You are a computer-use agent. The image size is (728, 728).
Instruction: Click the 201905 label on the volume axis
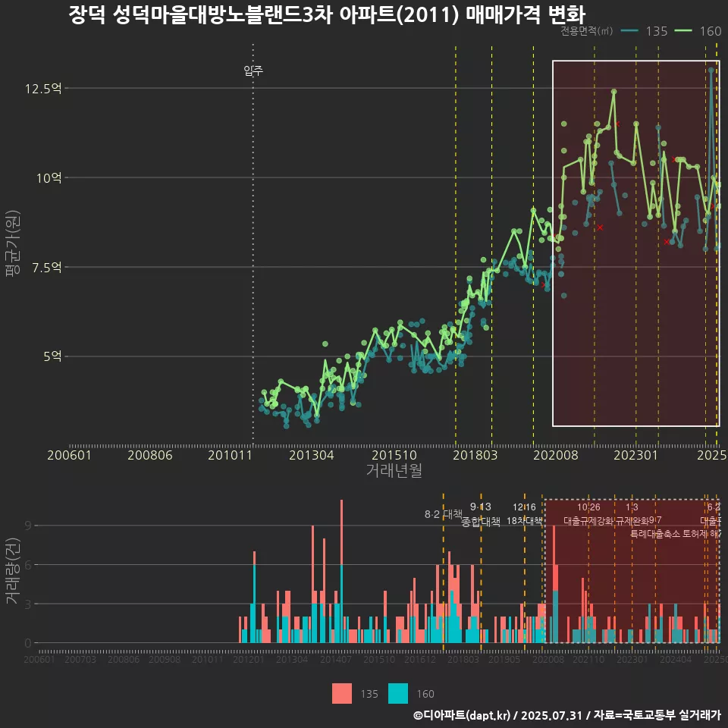(x=504, y=659)
